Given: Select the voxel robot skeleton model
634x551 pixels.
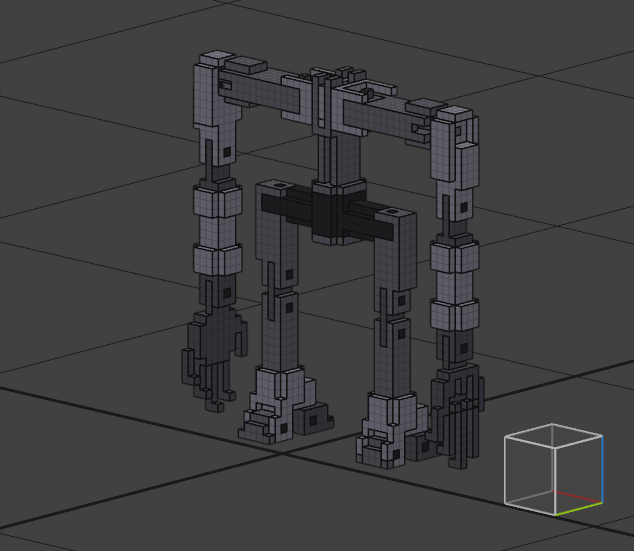Looking at the screenshot, I should (x=333, y=260).
